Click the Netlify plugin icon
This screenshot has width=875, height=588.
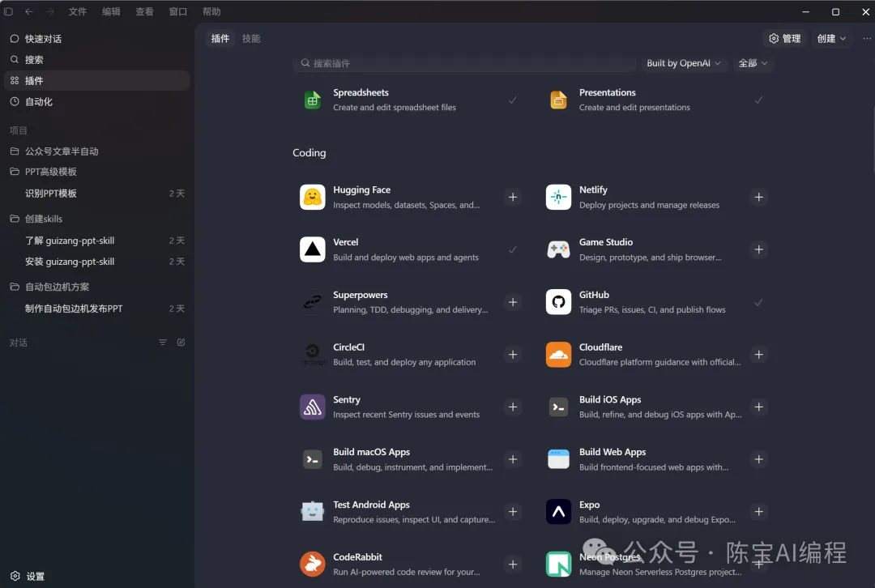(x=558, y=197)
